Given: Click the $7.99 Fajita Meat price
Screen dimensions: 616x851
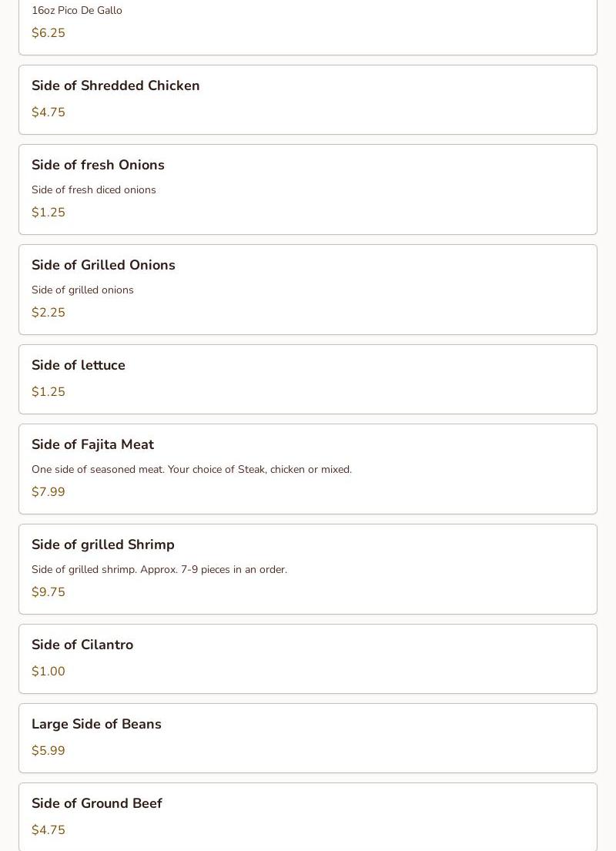Looking at the screenshot, I should pyautogui.click(x=49, y=492).
